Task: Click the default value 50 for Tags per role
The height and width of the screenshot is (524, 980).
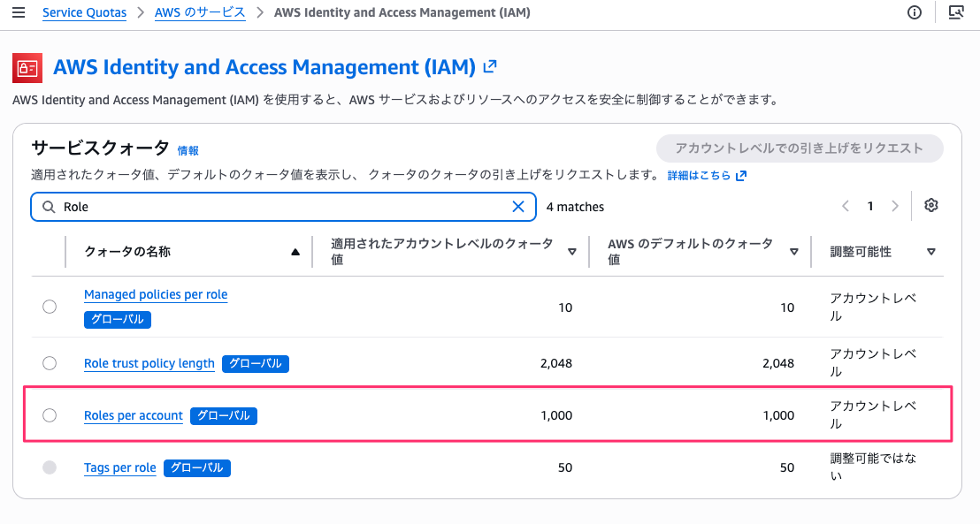Action: pyautogui.click(x=787, y=467)
